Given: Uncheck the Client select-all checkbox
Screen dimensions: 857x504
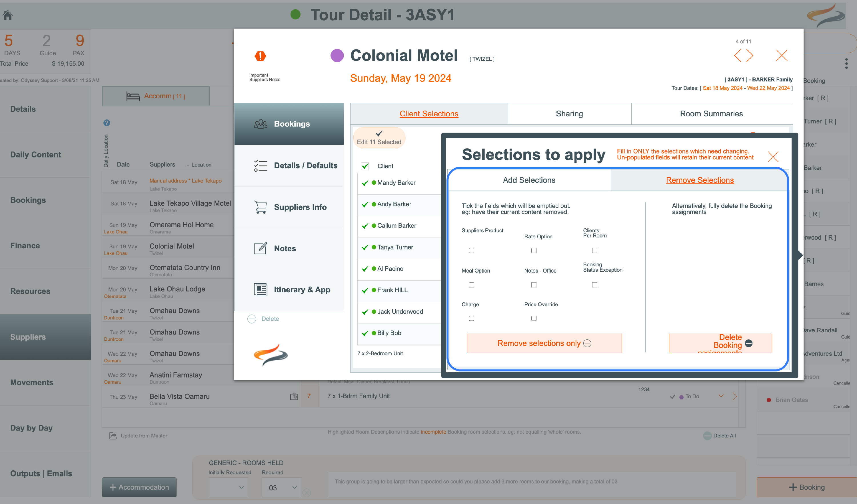Looking at the screenshot, I should 365,166.
